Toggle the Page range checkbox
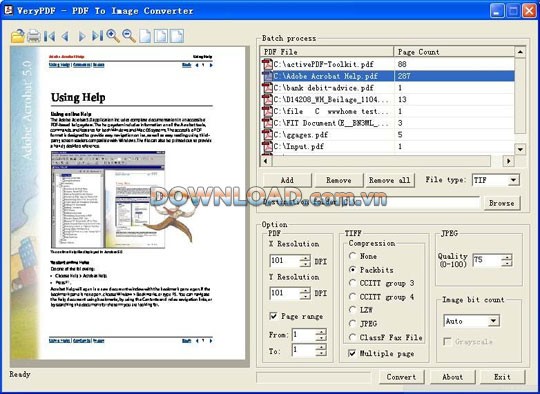 pos(273,316)
